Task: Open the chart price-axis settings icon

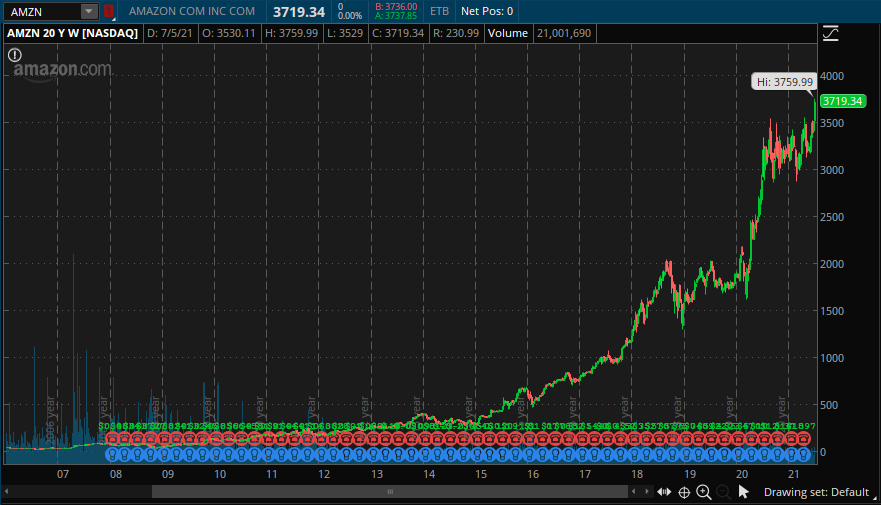Action: pyautogui.click(x=830, y=34)
